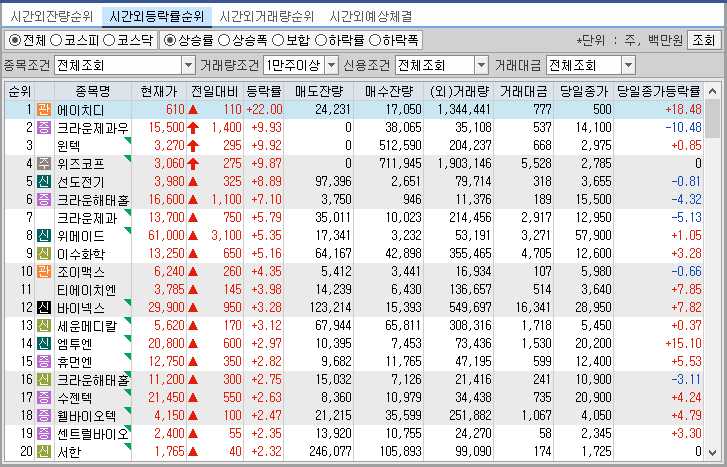
Task: Open the 거래대금 dropdown
Action: pyautogui.click(x=628, y=65)
